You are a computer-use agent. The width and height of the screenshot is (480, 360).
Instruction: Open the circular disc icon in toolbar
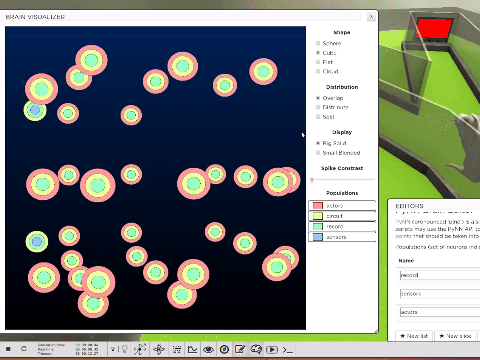click(x=224, y=349)
